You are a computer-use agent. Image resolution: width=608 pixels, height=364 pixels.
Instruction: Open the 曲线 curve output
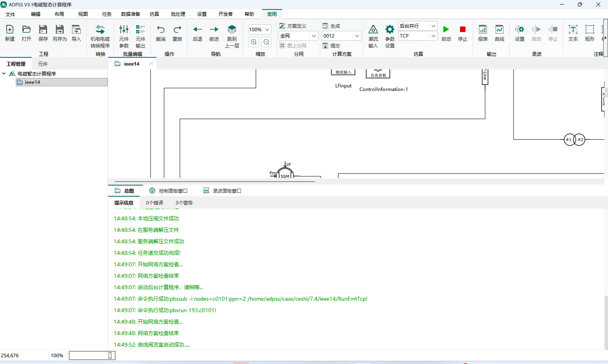tap(499, 30)
